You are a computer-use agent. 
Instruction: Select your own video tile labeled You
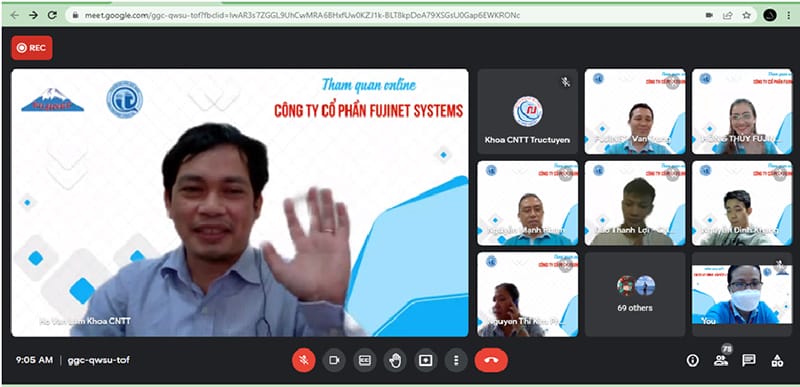(x=742, y=294)
